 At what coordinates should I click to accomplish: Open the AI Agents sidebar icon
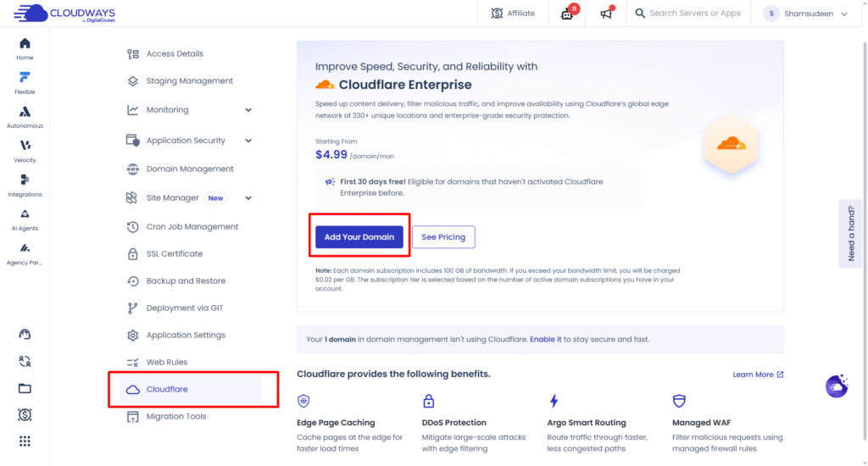(x=25, y=219)
